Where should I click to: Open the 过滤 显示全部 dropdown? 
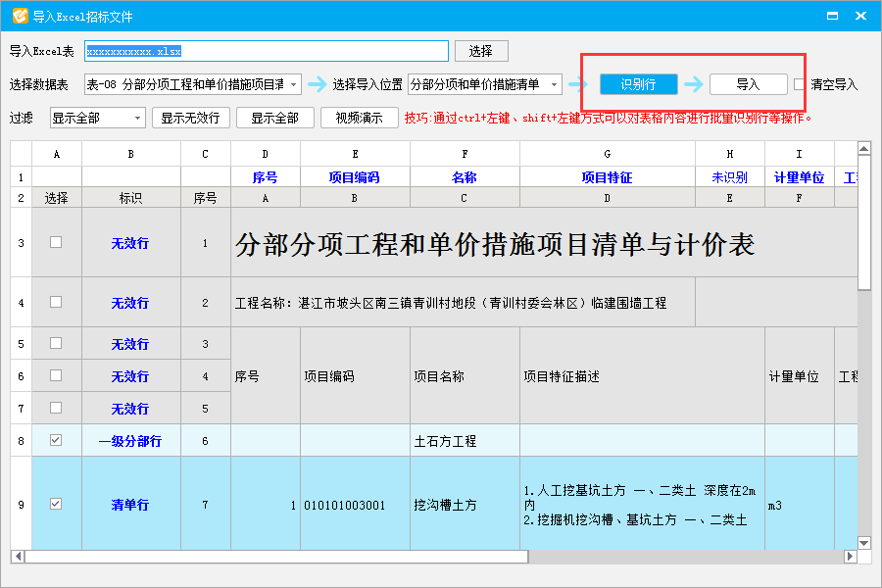pyautogui.click(x=97, y=118)
